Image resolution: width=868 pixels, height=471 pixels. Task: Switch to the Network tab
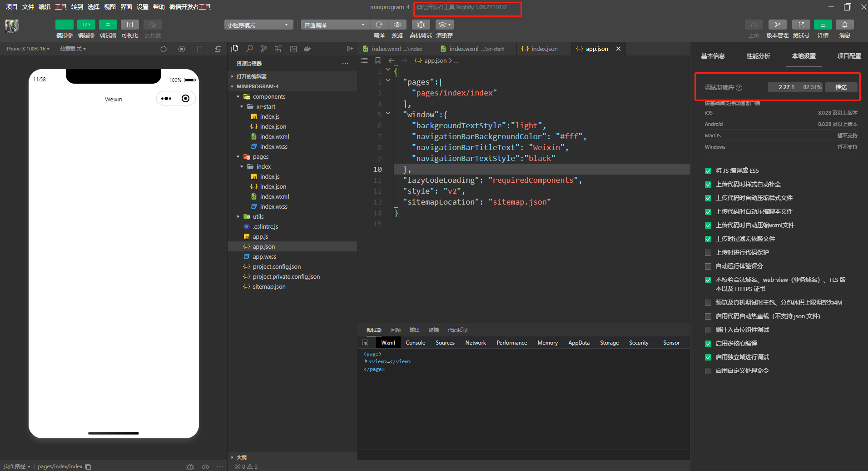tap(476, 343)
